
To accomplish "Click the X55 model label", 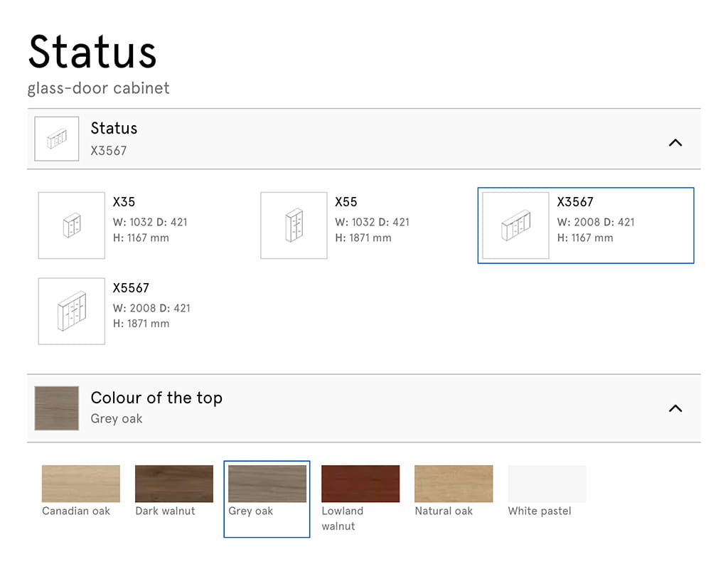I will tap(346, 202).
